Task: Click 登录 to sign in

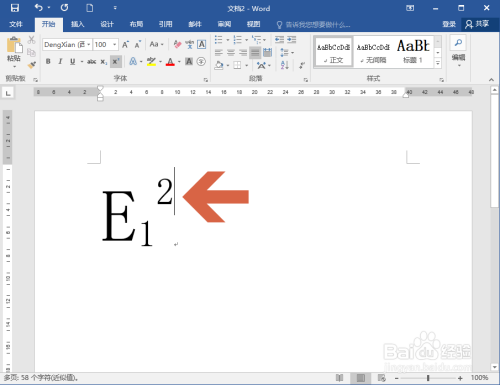Action: click(x=449, y=24)
